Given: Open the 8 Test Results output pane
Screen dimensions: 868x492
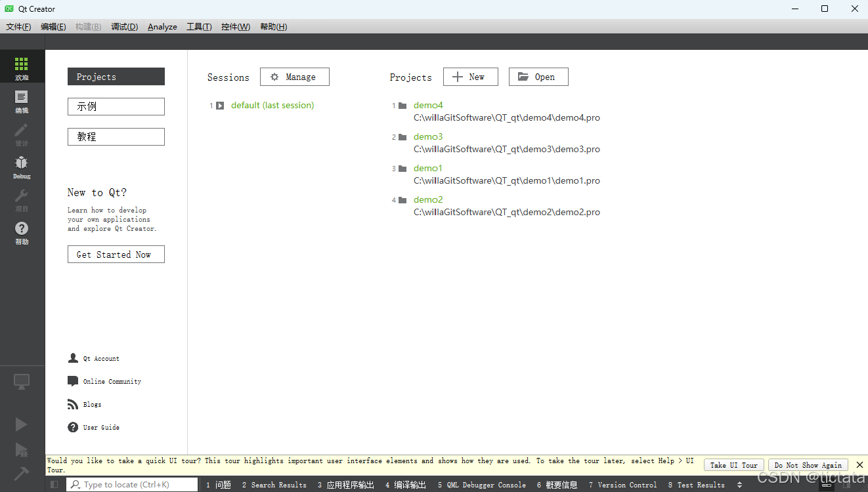Looking at the screenshot, I should (697, 485).
